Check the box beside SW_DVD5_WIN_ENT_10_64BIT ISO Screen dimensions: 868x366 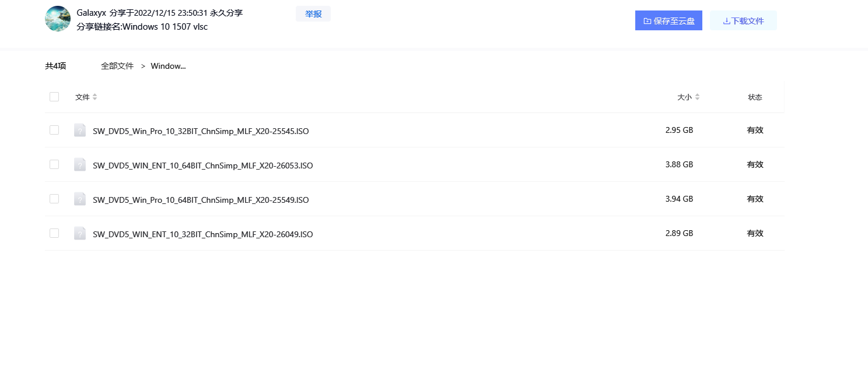tap(54, 164)
